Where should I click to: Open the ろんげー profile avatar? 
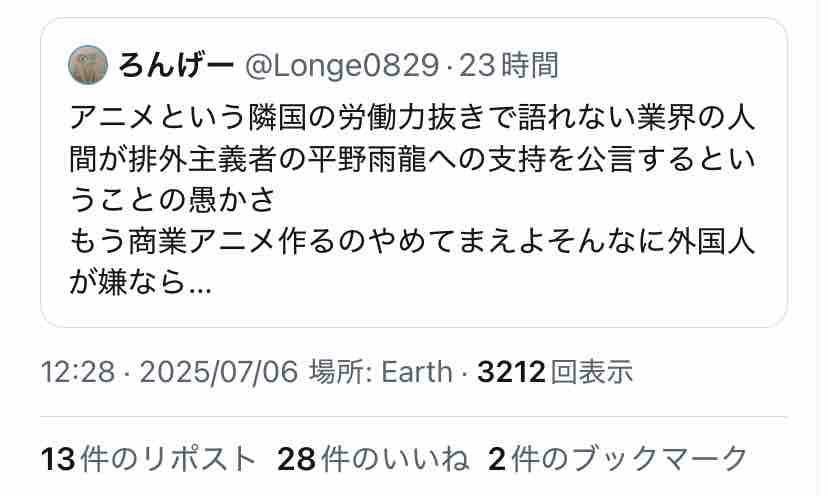click(88, 65)
